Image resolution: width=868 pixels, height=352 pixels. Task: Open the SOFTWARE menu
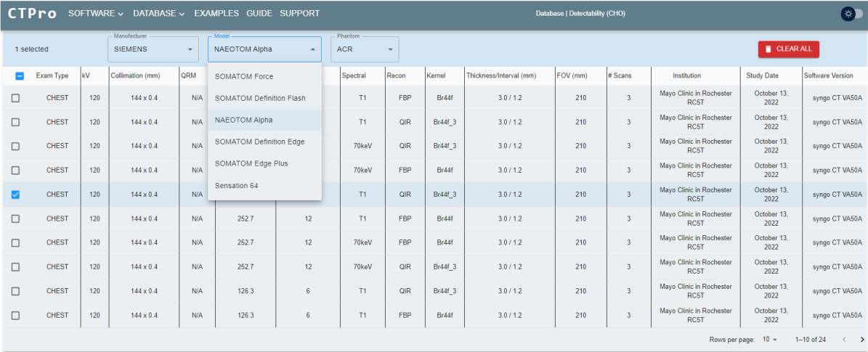tap(96, 14)
